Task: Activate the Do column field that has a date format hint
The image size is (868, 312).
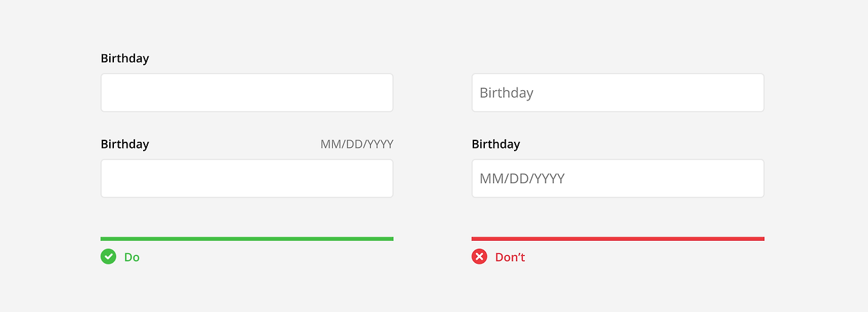Action: (247, 178)
